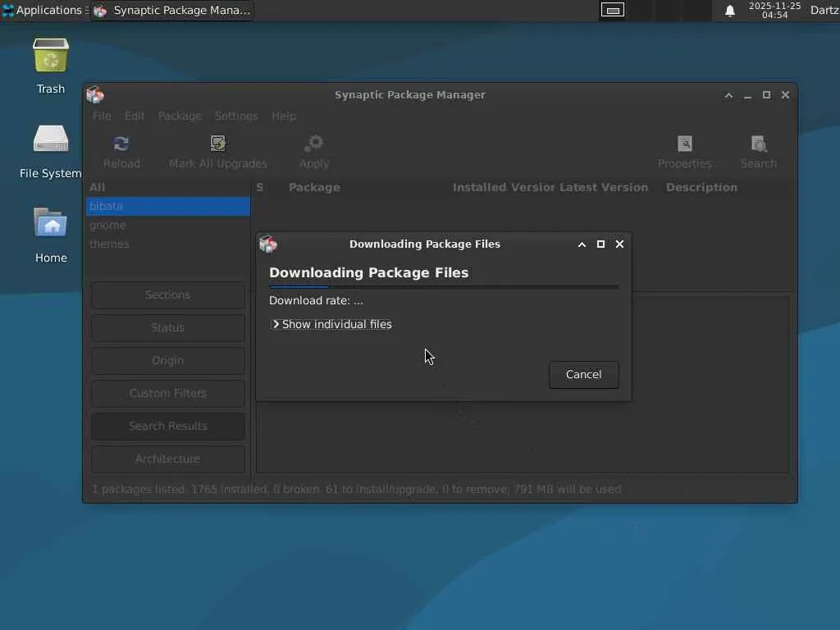Click the Custom Filters button
The height and width of the screenshot is (630, 840).
coord(167,393)
